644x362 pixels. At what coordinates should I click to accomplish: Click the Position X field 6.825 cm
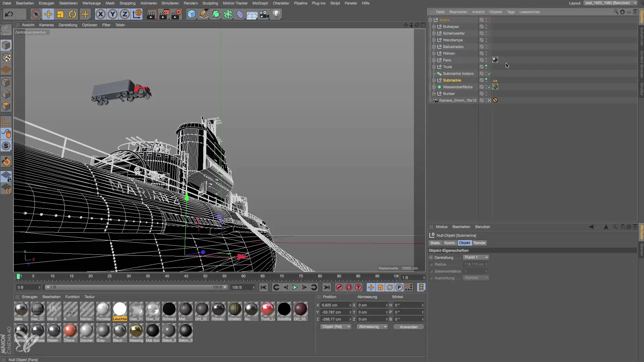pyautogui.click(x=335, y=305)
